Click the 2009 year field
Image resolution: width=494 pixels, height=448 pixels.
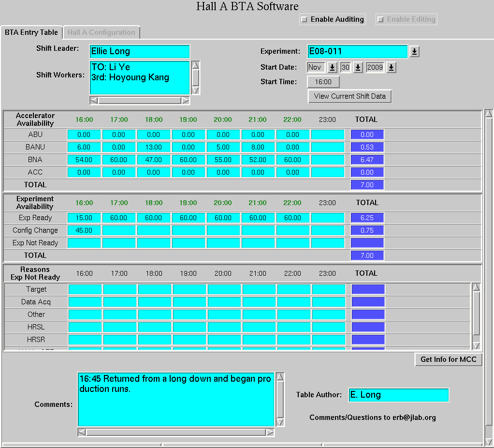point(375,67)
